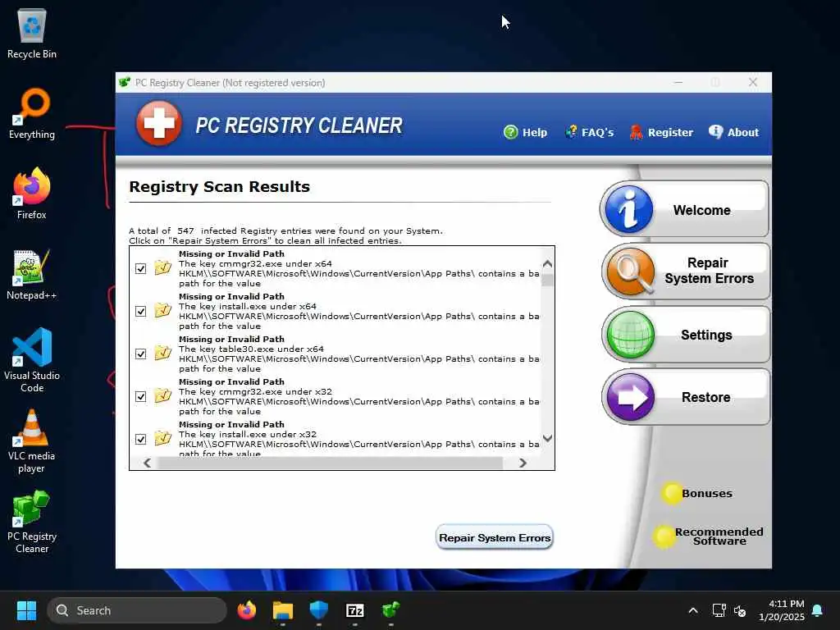The height and width of the screenshot is (630, 840).
Task: Click the blue info icon beside Welcome
Action: pyautogui.click(x=629, y=209)
